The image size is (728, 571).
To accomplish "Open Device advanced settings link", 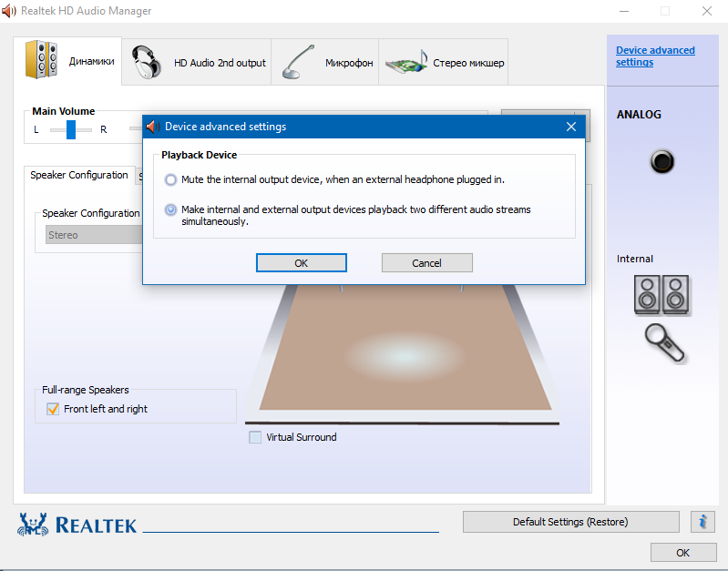I will 655,56.
